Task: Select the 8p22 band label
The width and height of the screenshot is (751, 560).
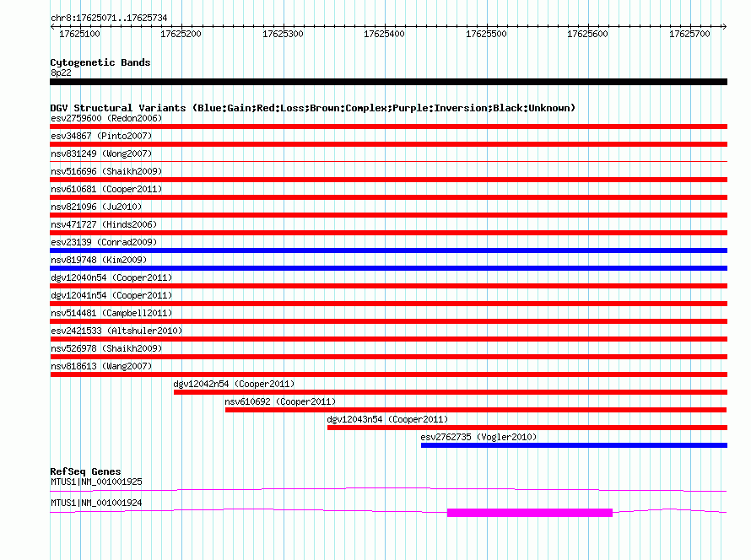Action: 61,73
